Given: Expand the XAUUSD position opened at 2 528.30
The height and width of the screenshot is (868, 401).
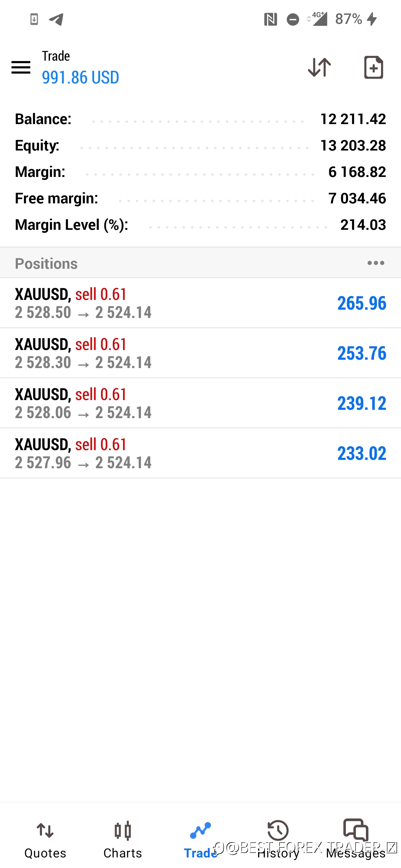Looking at the screenshot, I should coord(200,353).
